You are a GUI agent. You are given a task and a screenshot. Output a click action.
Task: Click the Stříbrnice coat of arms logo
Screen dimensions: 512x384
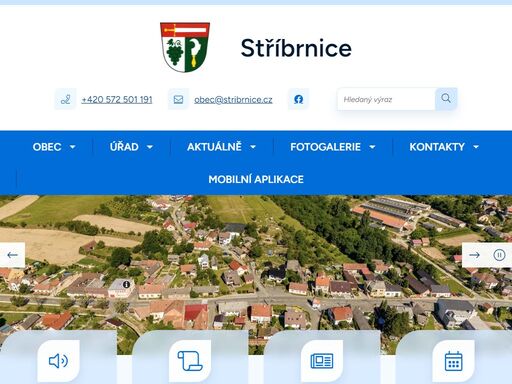[x=185, y=47]
